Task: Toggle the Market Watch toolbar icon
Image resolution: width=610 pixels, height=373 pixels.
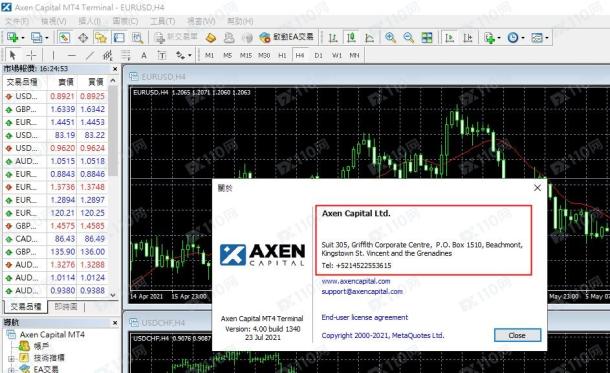Action: tap(65, 37)
